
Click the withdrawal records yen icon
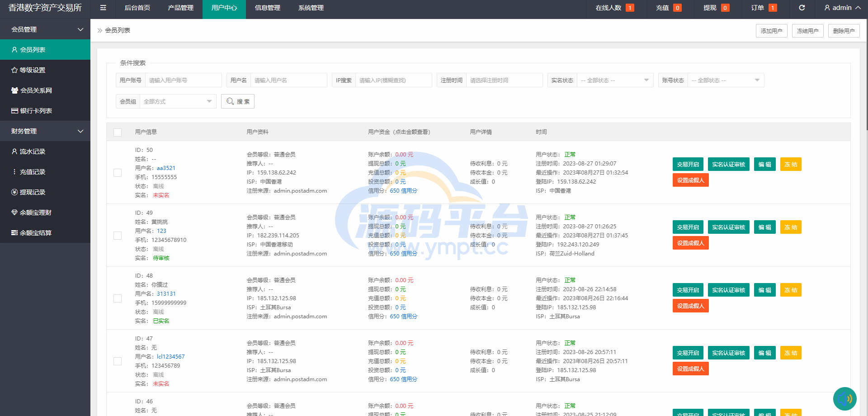coord(14,192)
